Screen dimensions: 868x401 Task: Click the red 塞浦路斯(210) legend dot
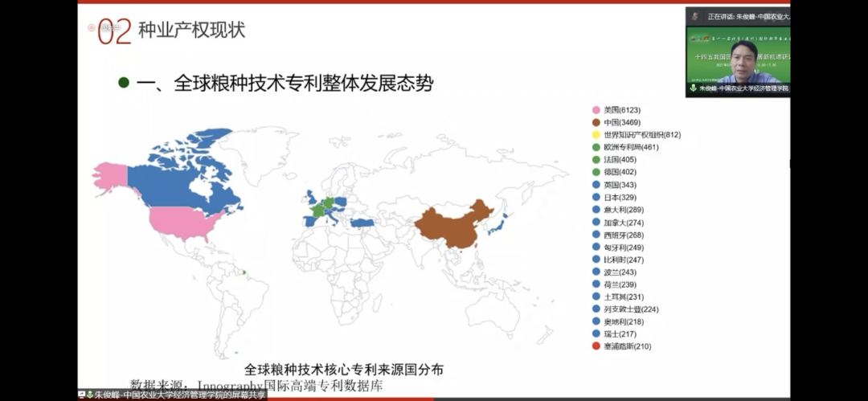coord(596,346)
